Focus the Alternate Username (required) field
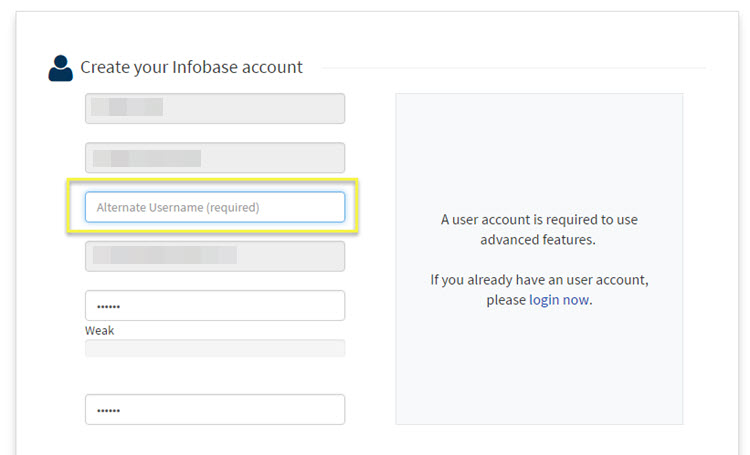 coord(215,207)
